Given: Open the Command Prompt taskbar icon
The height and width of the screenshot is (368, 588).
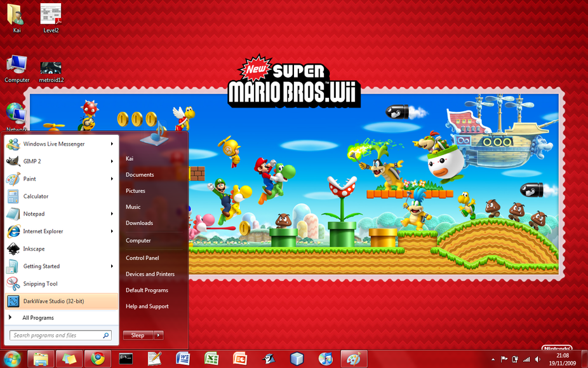Looking at the screenshot, I should click(126, 358).
